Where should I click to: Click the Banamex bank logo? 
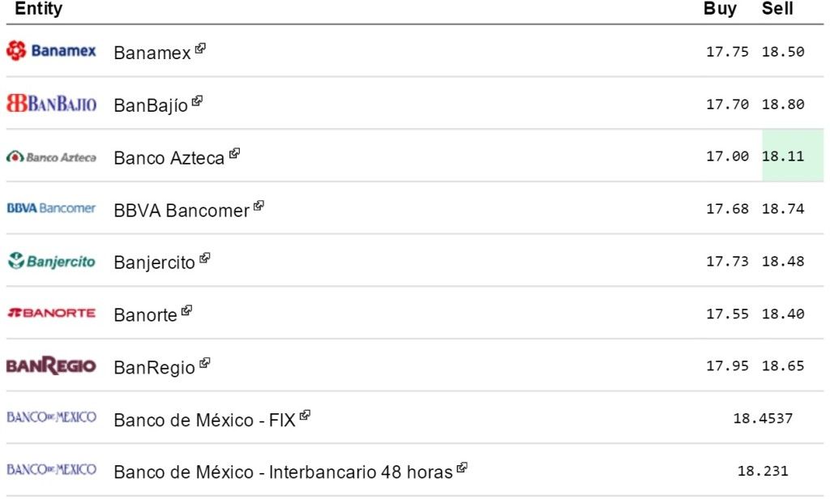point(51,50)
